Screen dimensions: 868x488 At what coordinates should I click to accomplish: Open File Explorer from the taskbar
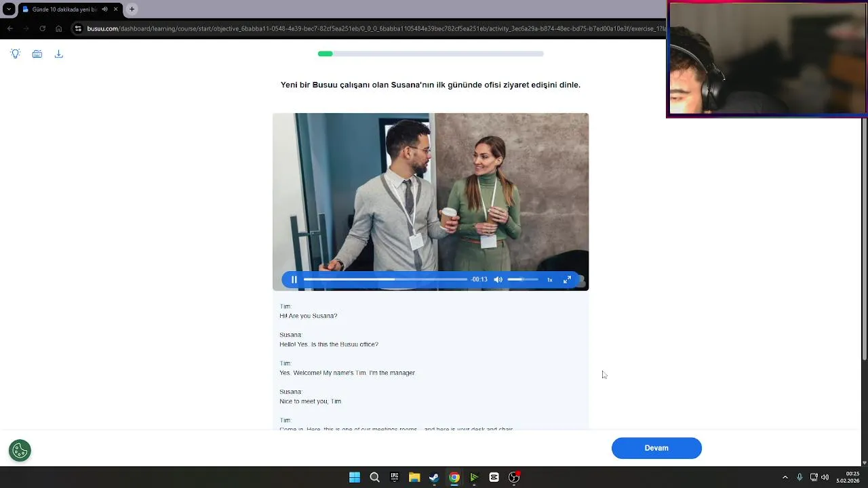coord(414,477)
